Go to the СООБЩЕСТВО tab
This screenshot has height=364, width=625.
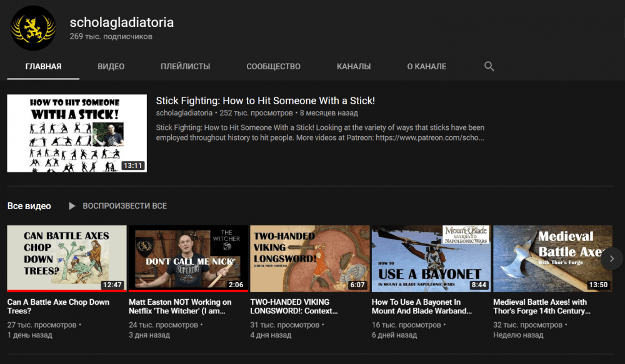coord(273,66)
